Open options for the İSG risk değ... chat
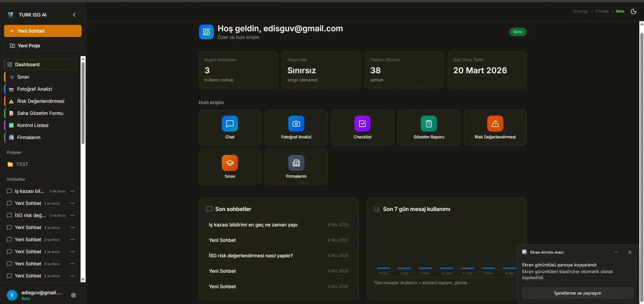644x304 pixels. [x=72, y=215]
